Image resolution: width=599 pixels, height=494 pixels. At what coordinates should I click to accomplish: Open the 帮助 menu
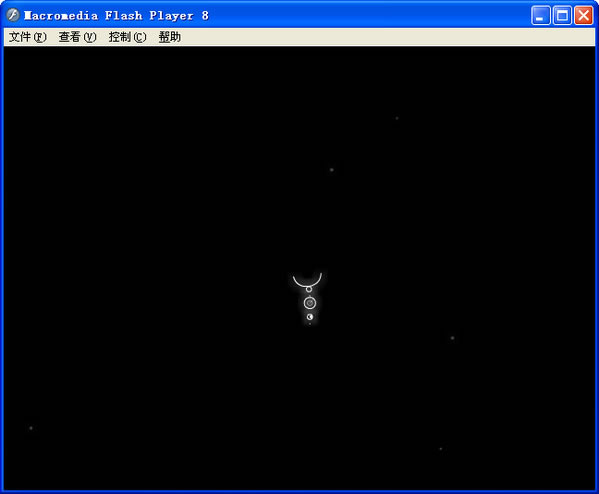170,37
